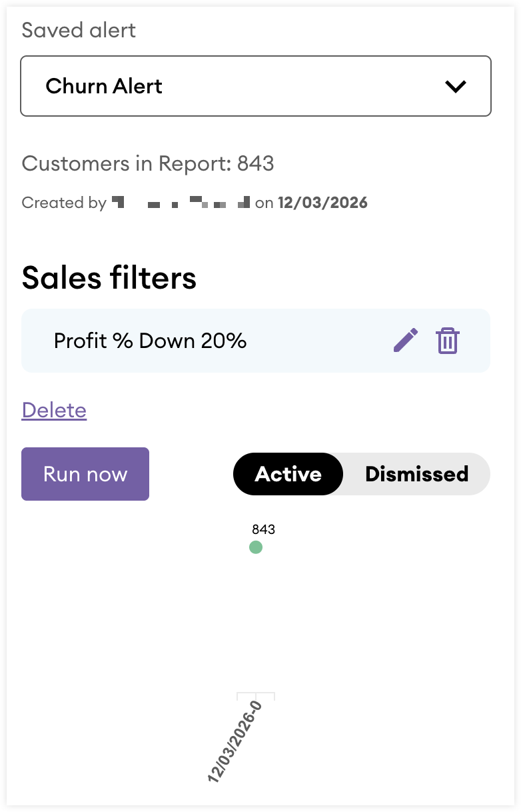Viewport: 521px width, 812px height.
Task: Click the pencil icon to edit the filter
Action: point(405,341)
